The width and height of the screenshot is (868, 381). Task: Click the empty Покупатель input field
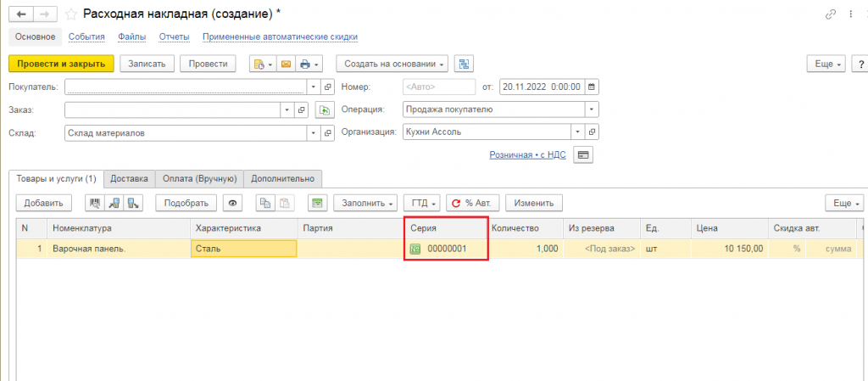[x=186, y=87]
